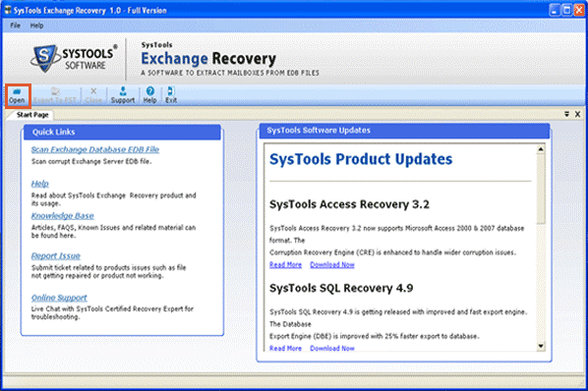588x391 pixels.
Task: Click the app icon in title bar
Action: click(x=8, y=10)
